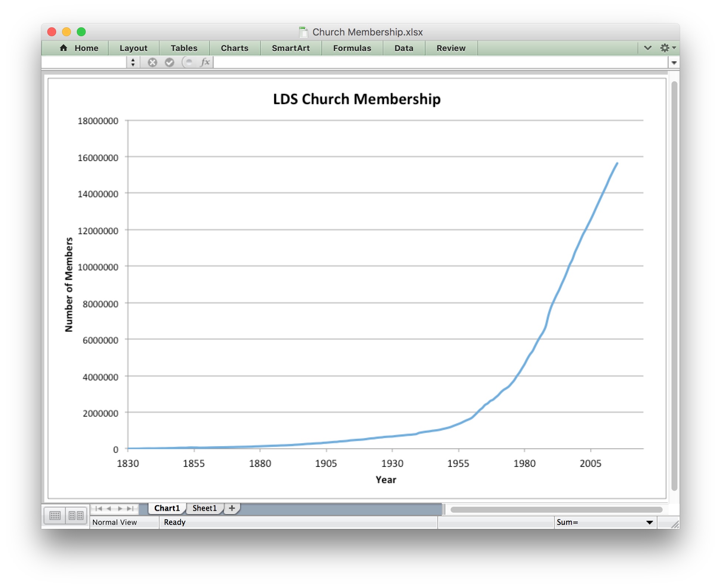Click the first-sheet navigation arrow
Screen dimensions: 721x588
[98, 508]
